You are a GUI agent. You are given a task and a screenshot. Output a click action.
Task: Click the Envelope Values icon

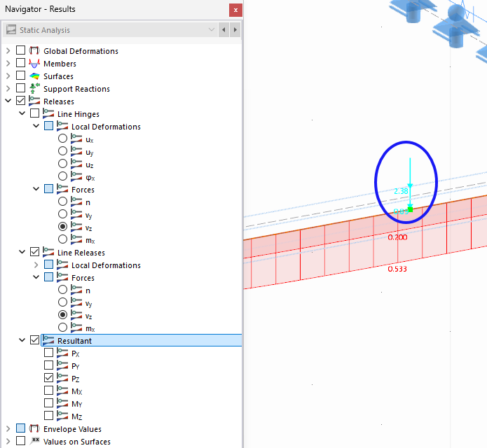[34, 429]
